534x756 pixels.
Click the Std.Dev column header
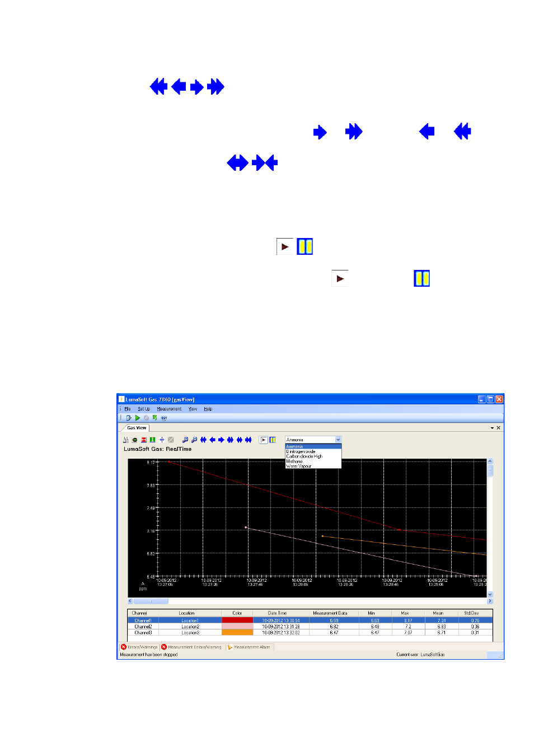pos(475,613)
